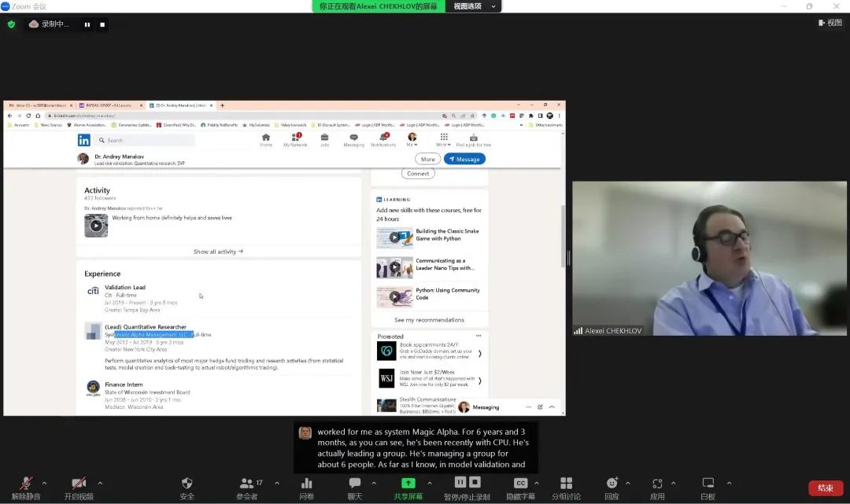Screen dimensions: 850x504
Task: Pause recording in the bottom toolbar
Action: (x=460, y=482)
